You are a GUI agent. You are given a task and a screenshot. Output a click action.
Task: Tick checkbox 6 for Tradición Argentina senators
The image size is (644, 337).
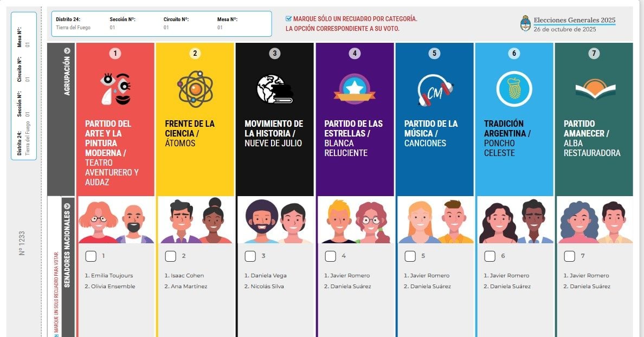coord(490,256)
